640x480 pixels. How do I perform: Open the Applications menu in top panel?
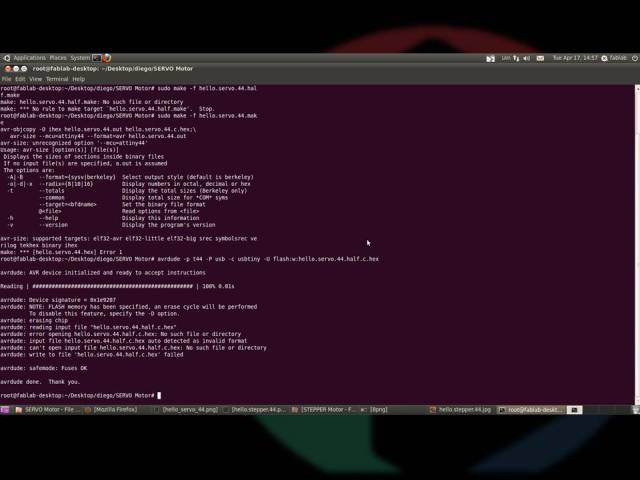(x=29, y=58)
